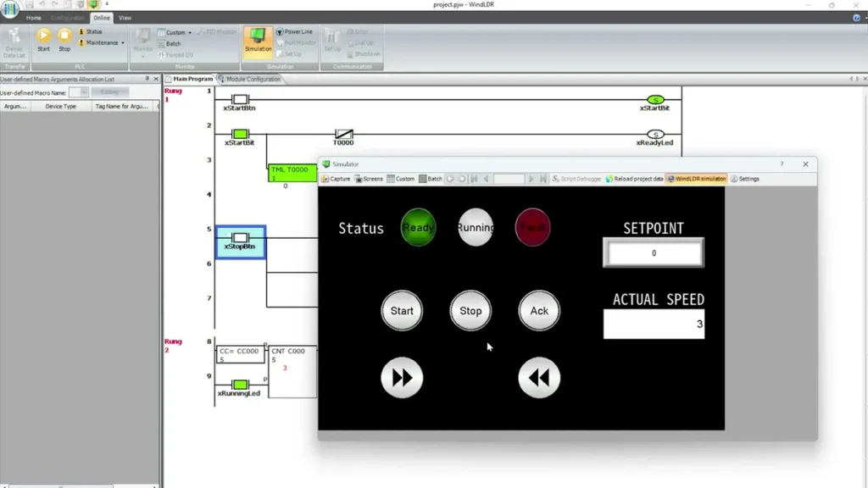The image size is (868, 488).
Task: Click the simulation icon in quick access toolbar
Action: pyautogui.click(x=93, y=4)
